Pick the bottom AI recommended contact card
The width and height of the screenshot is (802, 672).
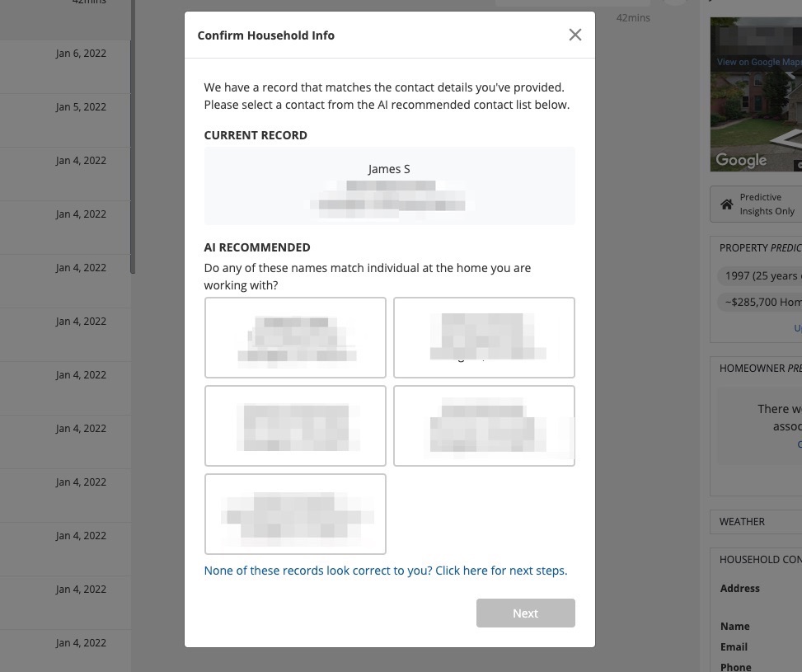pyautogui.click(x=295, y=514)
